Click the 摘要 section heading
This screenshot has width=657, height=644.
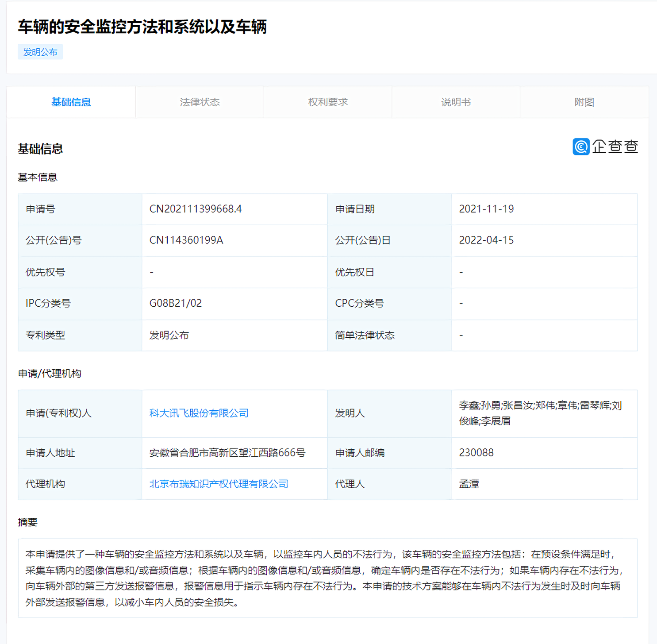[27, 522]
